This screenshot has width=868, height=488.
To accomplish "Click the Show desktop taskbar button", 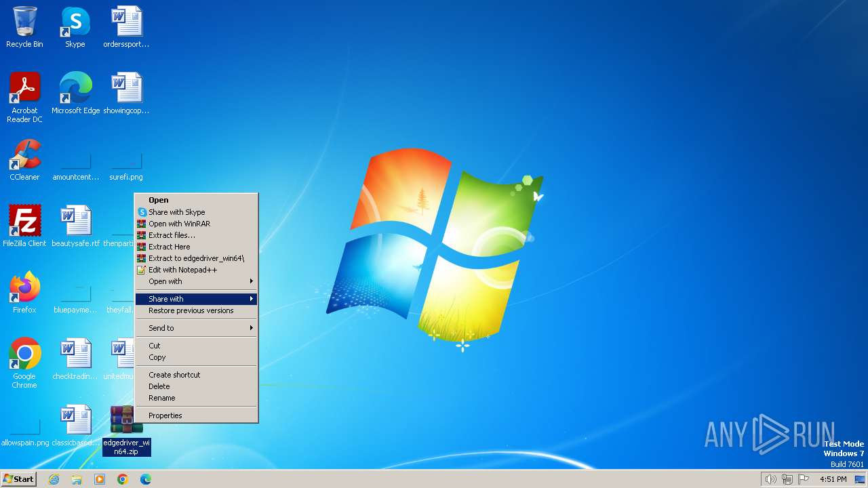I will (x=860, y=479).
